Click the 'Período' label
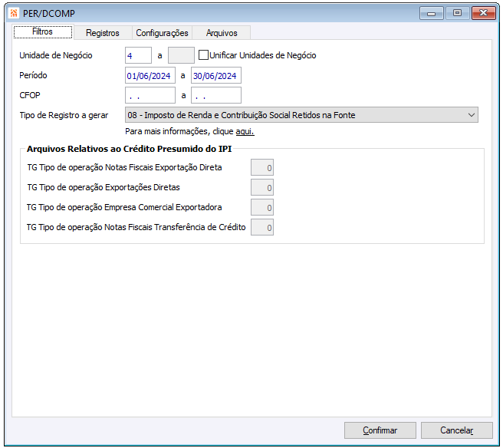This screenshot has height=448, width=503. tap(33, 75)
